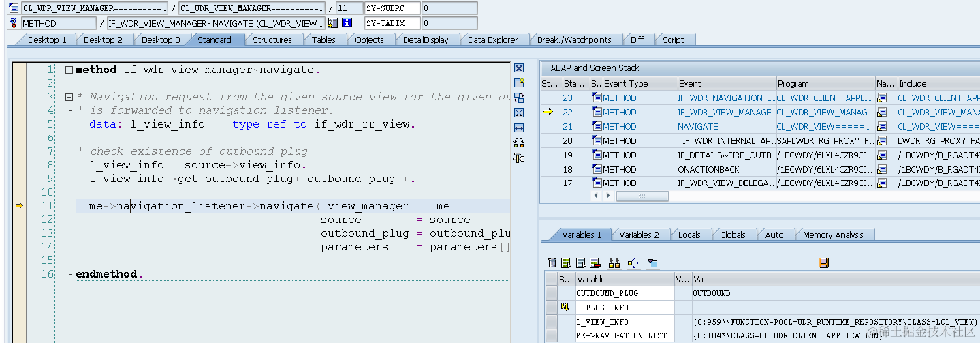Click the blue information icon in the header
Image resolution: width=980 pixels, height=343 pixels.
tap(347, 23)
